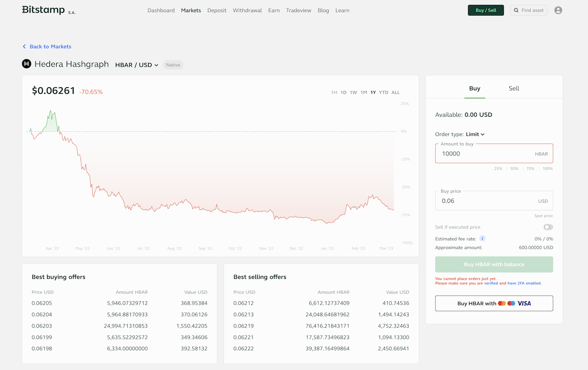Set amount to 25% of balance
588x370 pixels.
tap(498, 168)
